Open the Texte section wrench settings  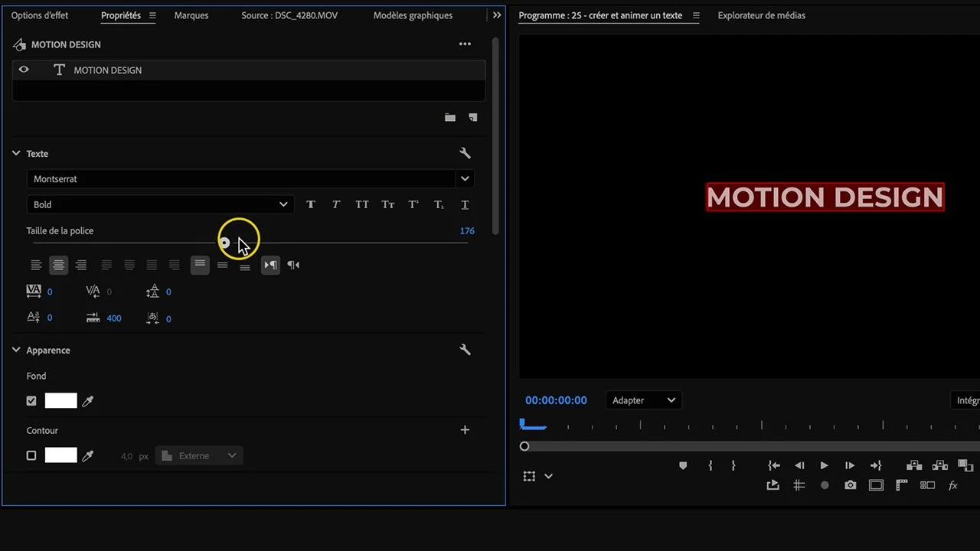pos(465,153)
